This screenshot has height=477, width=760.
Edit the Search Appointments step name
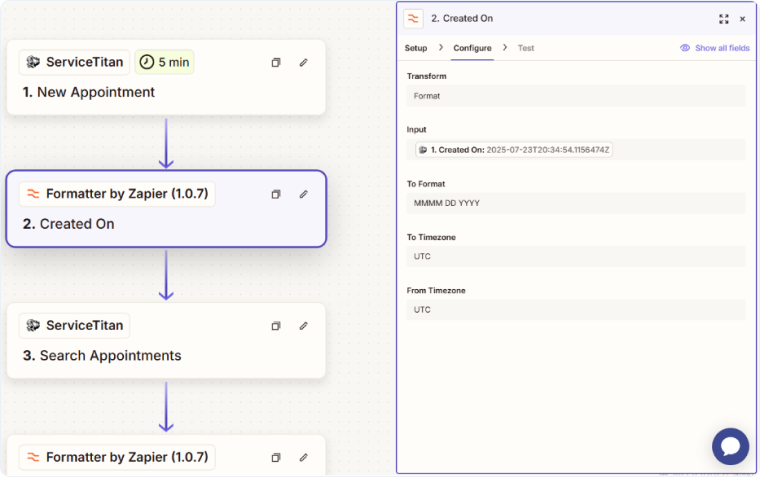tap(303, 326)
